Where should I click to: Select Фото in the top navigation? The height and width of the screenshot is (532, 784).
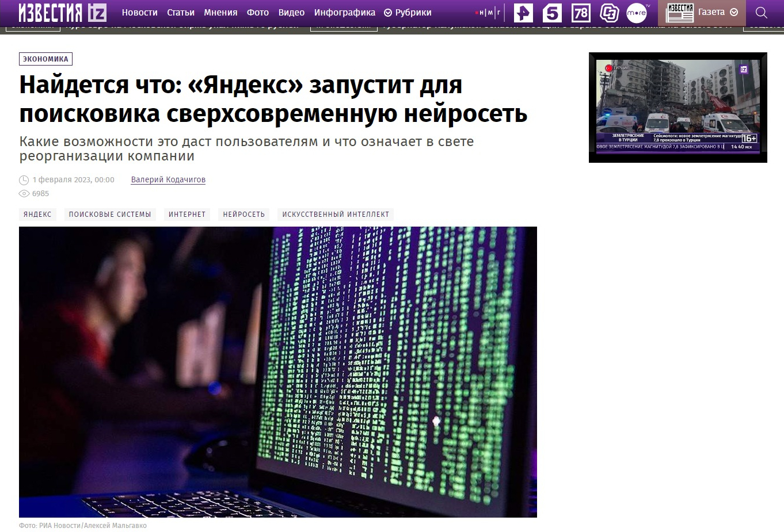[x=258, y=13]
